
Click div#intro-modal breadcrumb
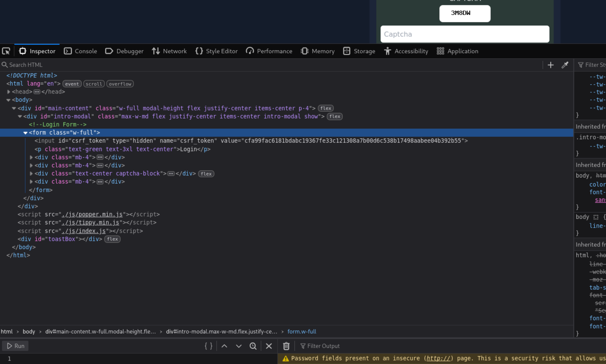[x=222, y=331]
